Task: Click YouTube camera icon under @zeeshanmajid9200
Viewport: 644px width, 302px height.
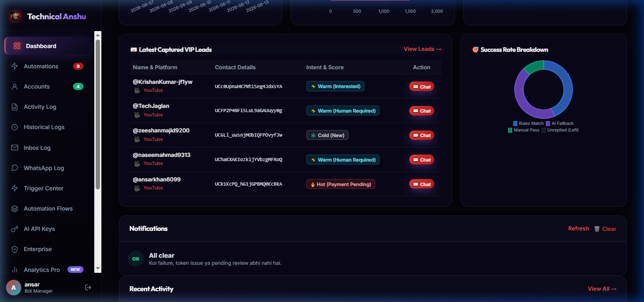Action: tap(137, 139)
